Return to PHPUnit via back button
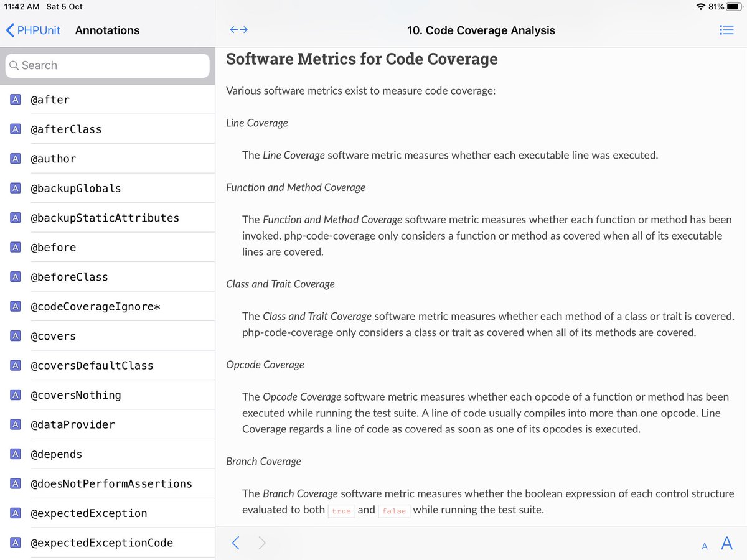Screen dimensions: 747x560 click(x=34, y=30)
